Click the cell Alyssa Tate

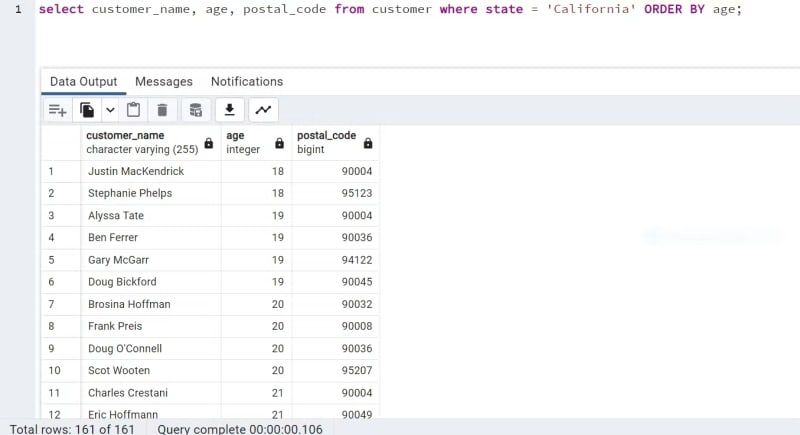151,216
